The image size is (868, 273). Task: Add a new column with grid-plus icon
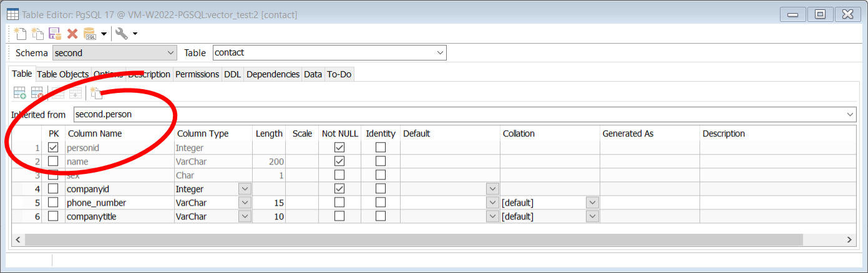tap(19, 93)
